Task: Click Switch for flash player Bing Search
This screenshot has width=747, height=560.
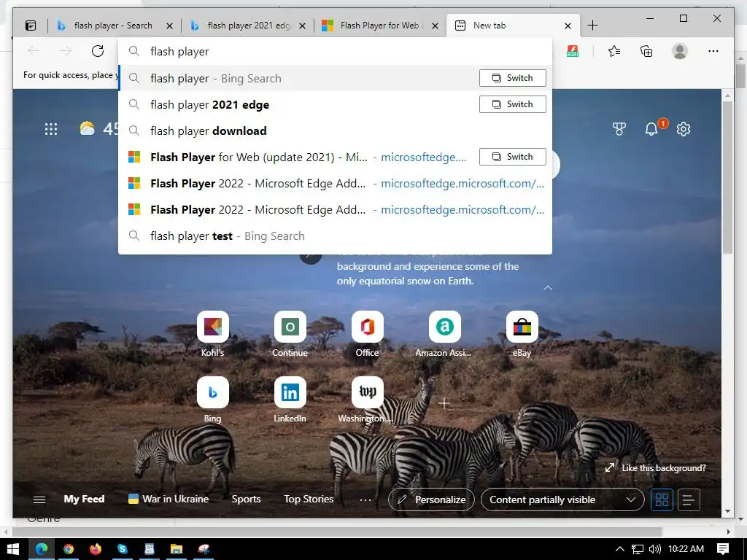Action: coord(513,78)
